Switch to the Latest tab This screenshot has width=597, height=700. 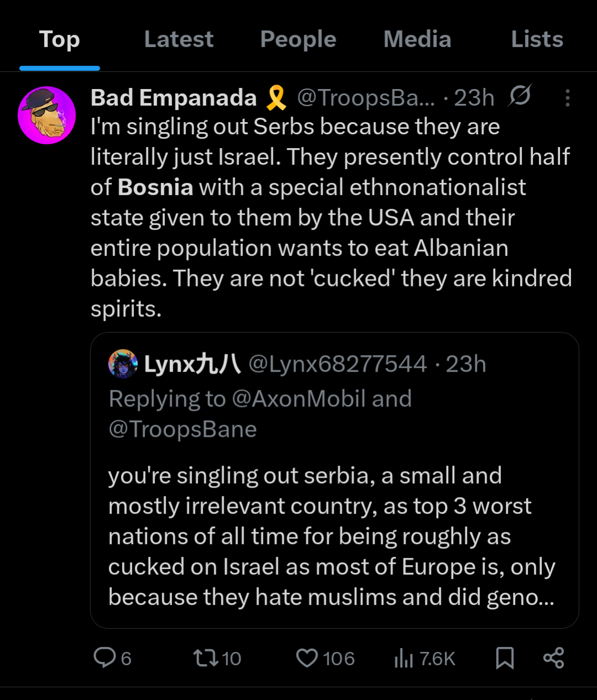(x=179, y=39)
